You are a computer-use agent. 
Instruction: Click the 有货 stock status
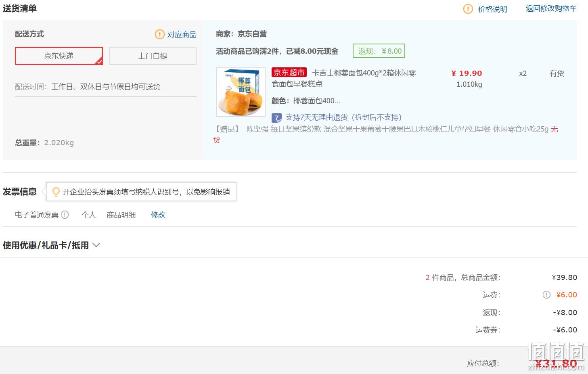tap(557, 73)
